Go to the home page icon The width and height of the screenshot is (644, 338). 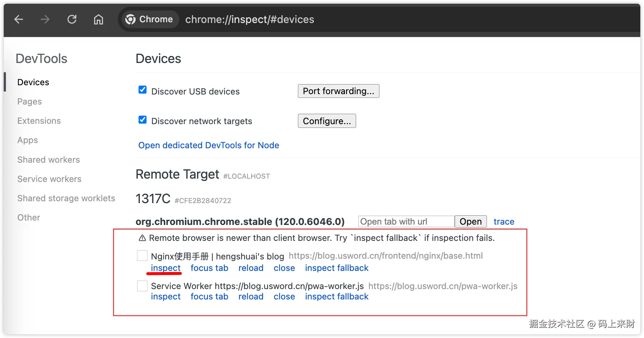coord(99,20)
